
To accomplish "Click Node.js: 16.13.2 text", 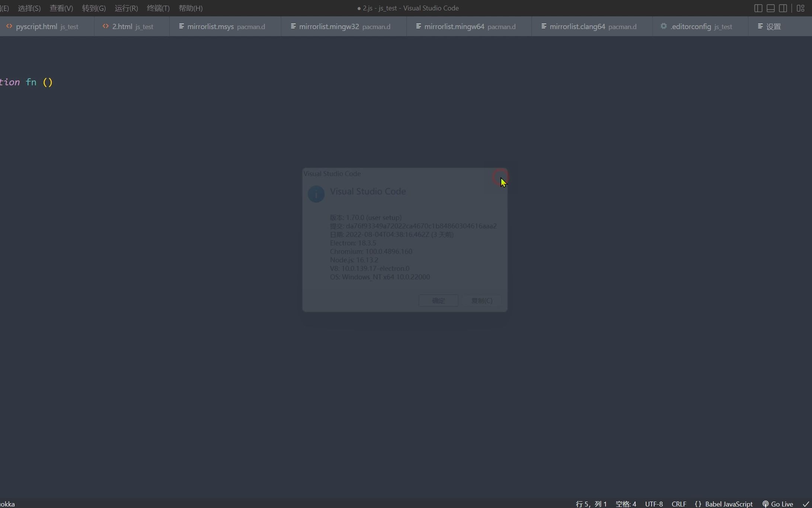I will click(x=354, y=260).
